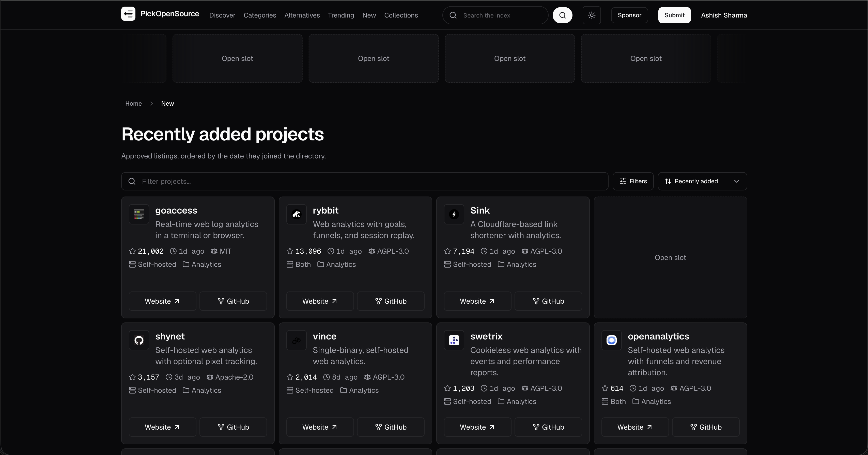
Task: Open the Recently added sort dropdown
Action: (x=702, y=182)
